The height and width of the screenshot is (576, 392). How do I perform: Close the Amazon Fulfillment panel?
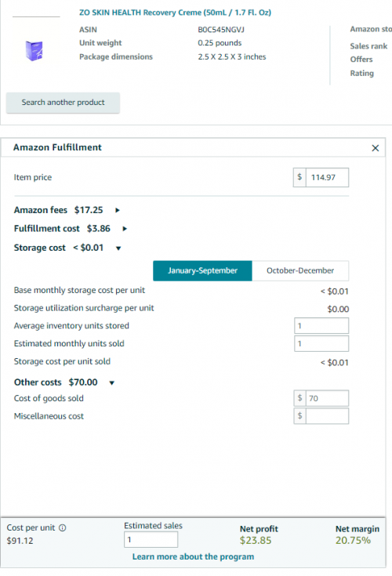point(375,148)
